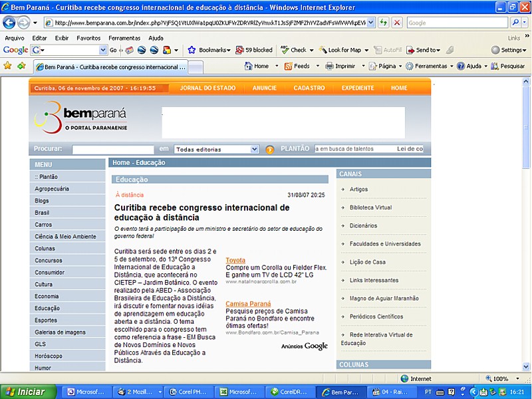Click the Procurar search input field
The height and width of the screenshot is (399, 532).
113,150
